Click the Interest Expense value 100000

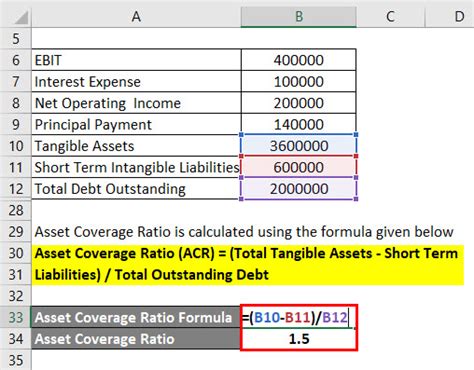[299, 82]
